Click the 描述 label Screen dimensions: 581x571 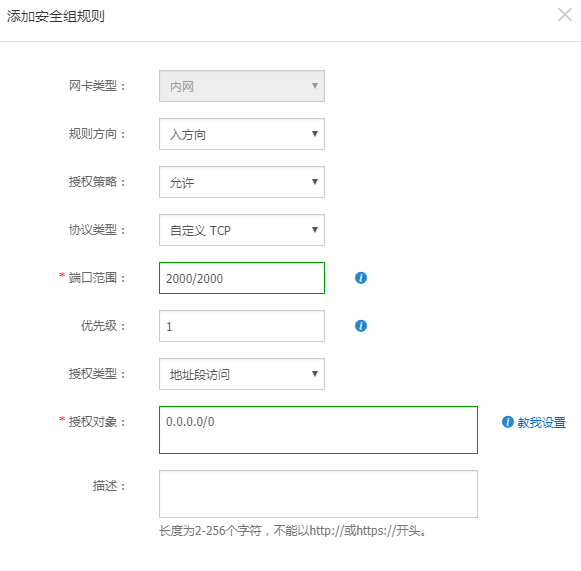(109, 485)
